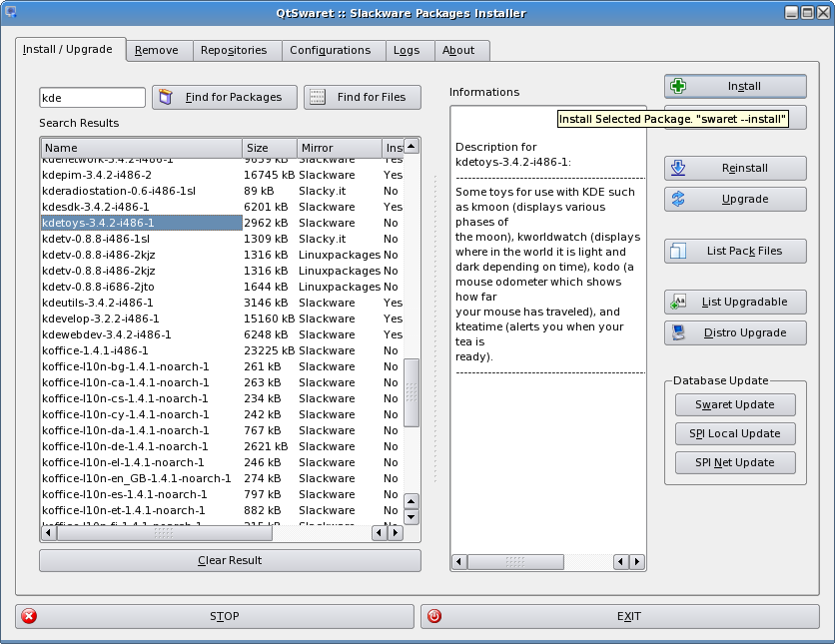This screenshot has height=644, width=835.
Task: Click the Clear Result button
Action: click(x=230, y=560)
